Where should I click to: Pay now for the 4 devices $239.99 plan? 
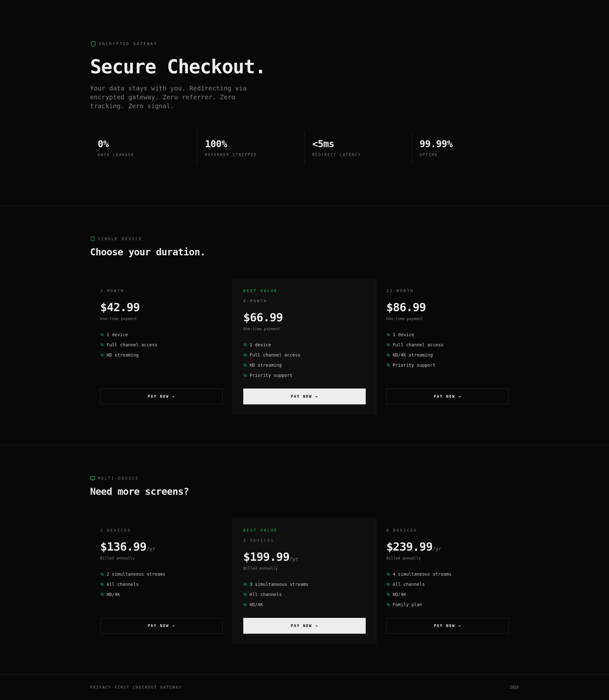click(448, 625)
